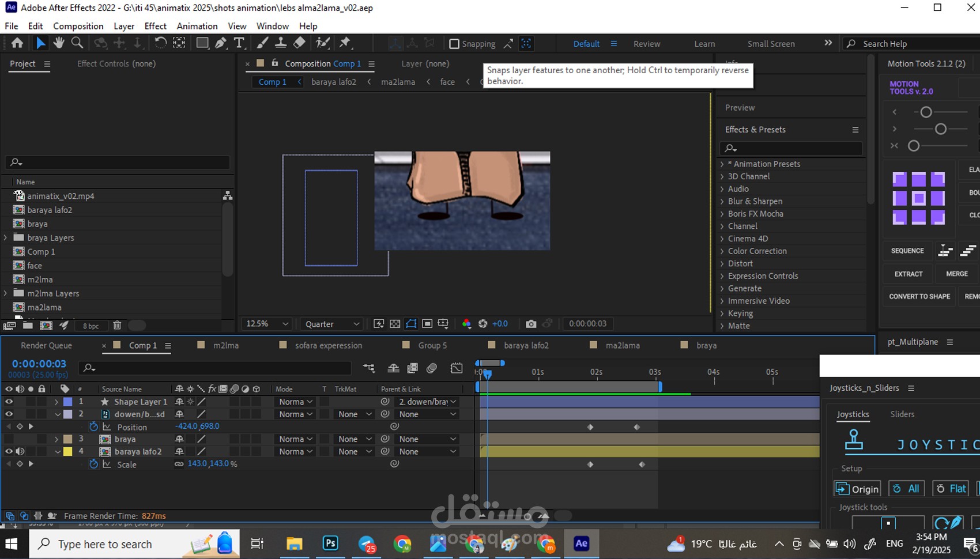Choose the Pen tool
The width and height of the screenshot is (980, 559).
(x=221, y=43)
